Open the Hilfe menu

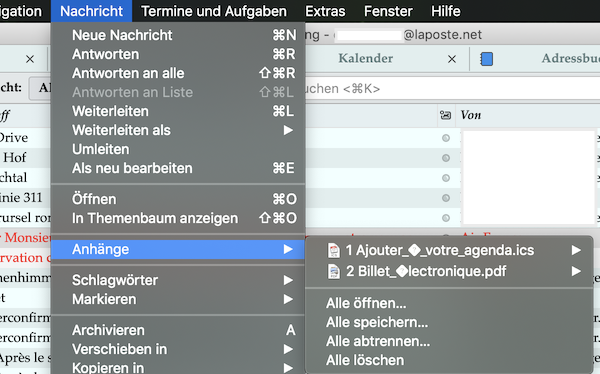[446, 11]
